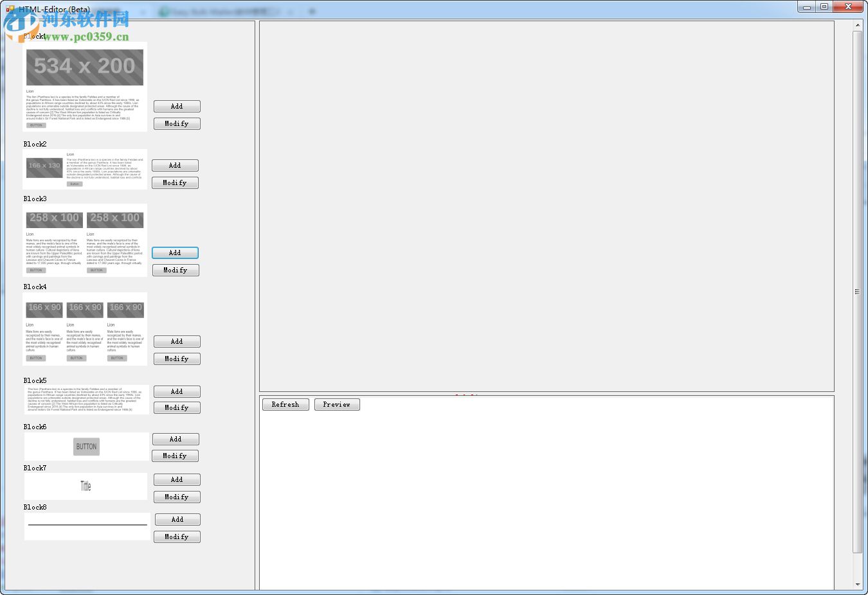The height and width of the screenshot is (595, 868).
Task: Modify the Block4 template
Action: pos(177,359)
